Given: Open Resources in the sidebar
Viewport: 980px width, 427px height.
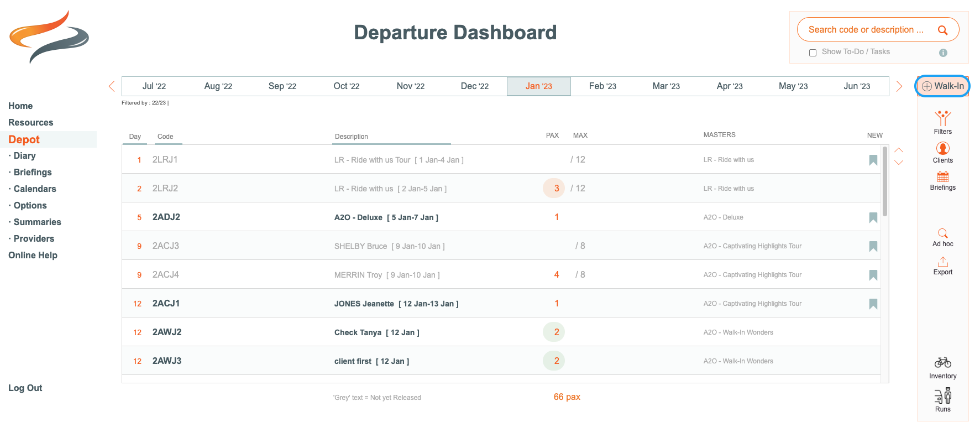Looking at the screenshot, I should [x=31, y=123].
